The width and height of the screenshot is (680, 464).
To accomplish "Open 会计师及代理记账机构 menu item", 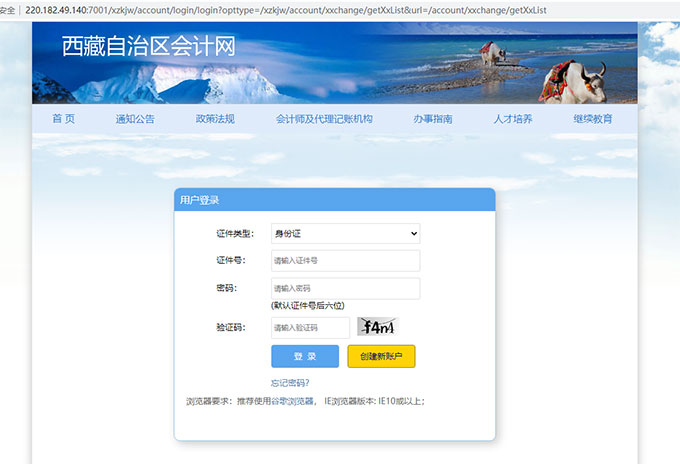I will point(324,119).
